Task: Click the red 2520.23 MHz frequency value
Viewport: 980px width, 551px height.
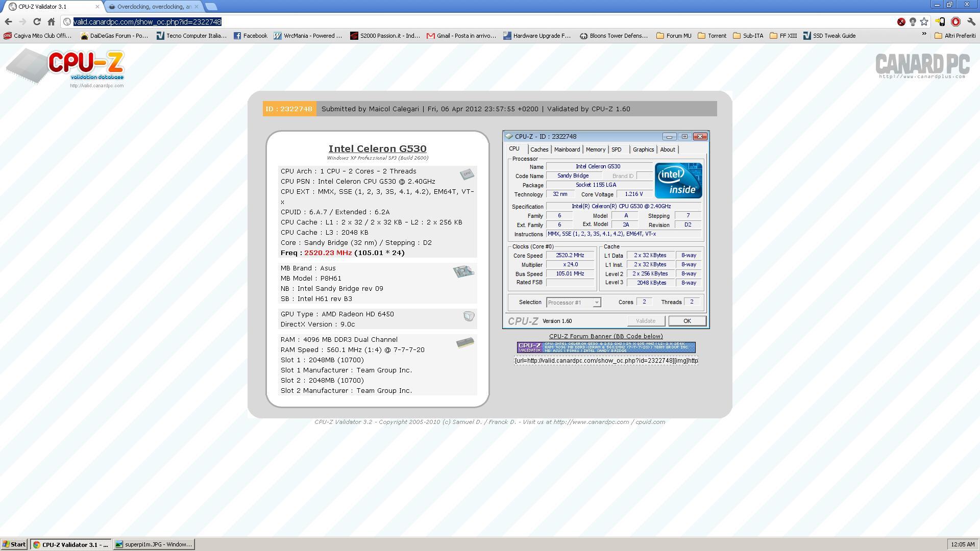Action: click(328, 253)
